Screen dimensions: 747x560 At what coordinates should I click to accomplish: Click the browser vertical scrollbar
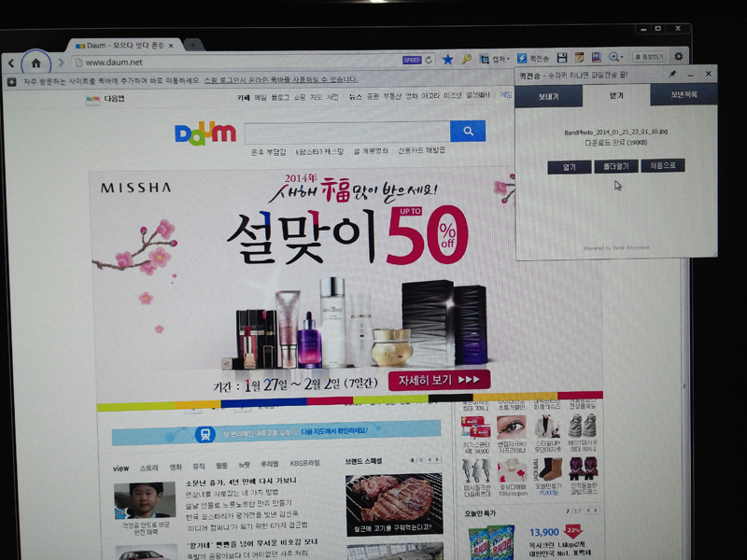pyautogui.click(x=685, y=385)
